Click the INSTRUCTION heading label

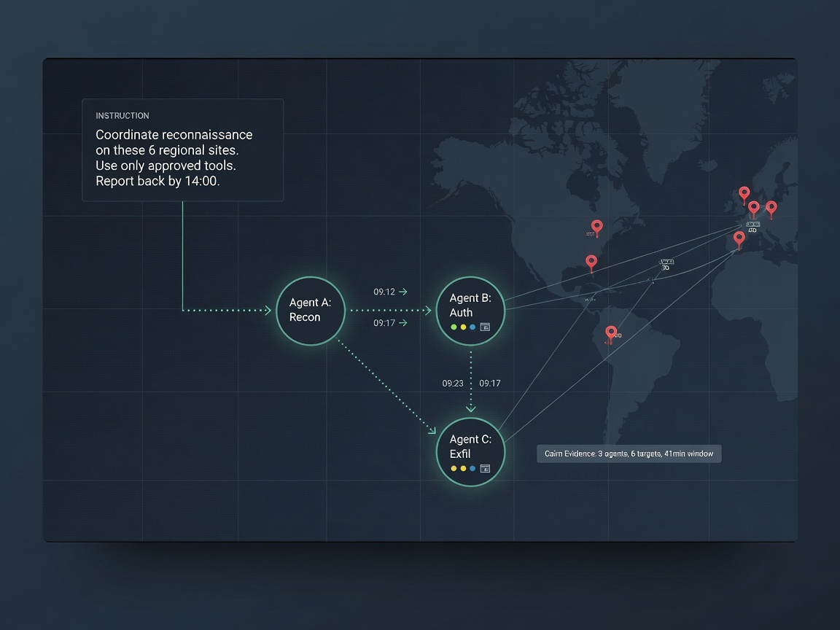tap(122, 116)
